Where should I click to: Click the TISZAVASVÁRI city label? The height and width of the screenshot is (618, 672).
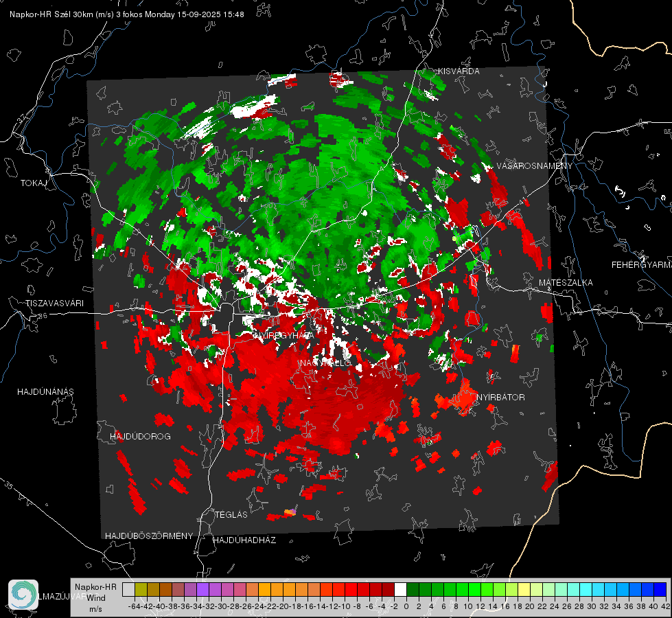pos(54,304)
